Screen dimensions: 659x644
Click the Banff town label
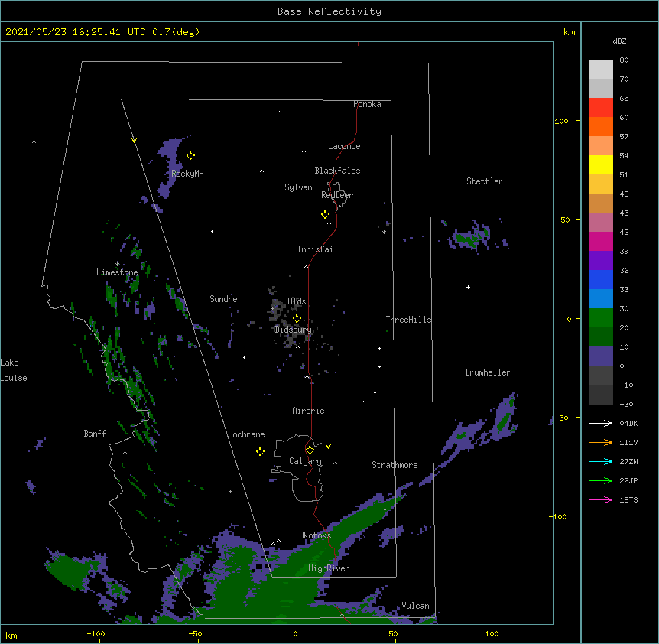[95, 434]
